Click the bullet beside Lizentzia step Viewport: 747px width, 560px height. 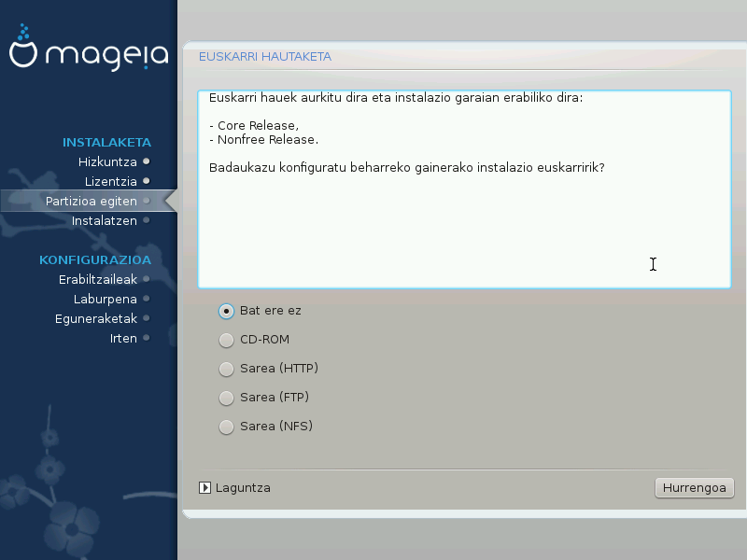[147, 181]
